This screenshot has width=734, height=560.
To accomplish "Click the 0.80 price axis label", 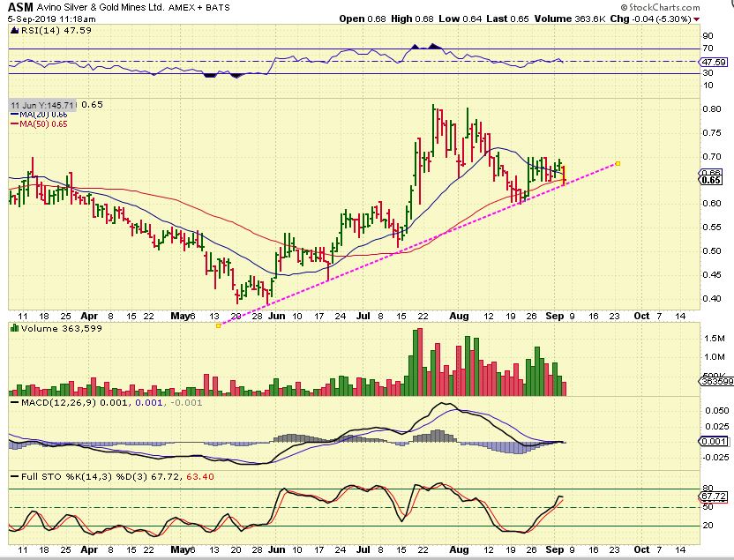I will [712, 109].
